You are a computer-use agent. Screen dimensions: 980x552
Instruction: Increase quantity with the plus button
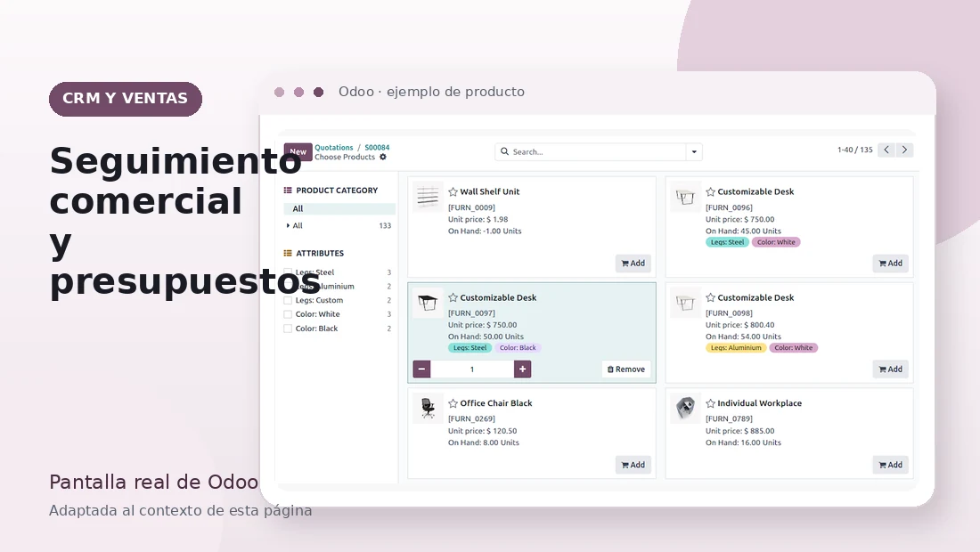click(522, 369)
